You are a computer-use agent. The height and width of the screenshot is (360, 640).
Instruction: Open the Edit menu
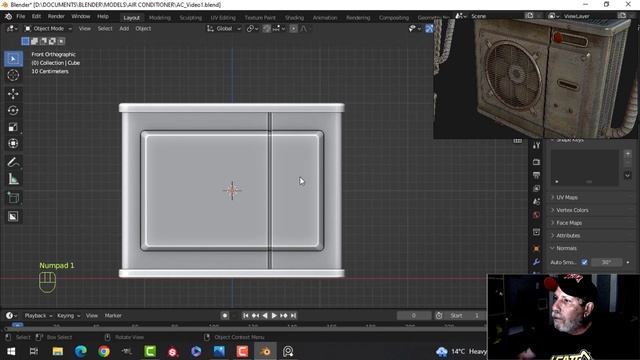point(36,17)
